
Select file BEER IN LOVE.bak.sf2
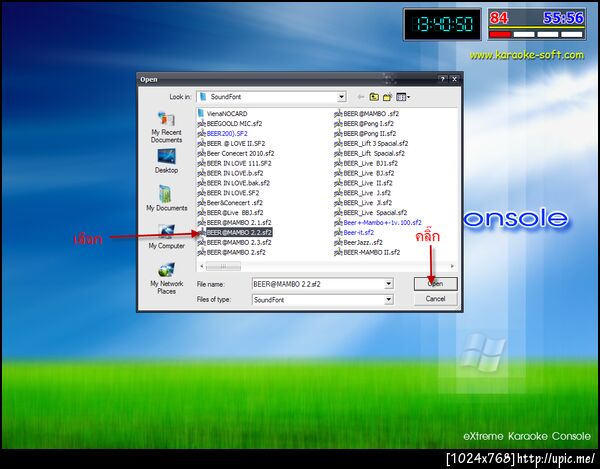(234, 183)
